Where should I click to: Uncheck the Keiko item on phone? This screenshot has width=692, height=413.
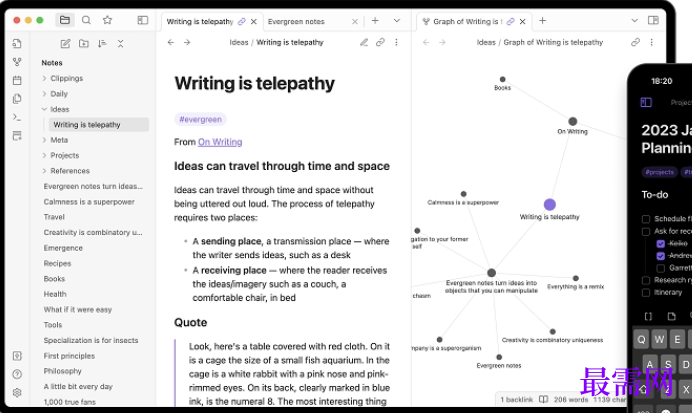661,244
